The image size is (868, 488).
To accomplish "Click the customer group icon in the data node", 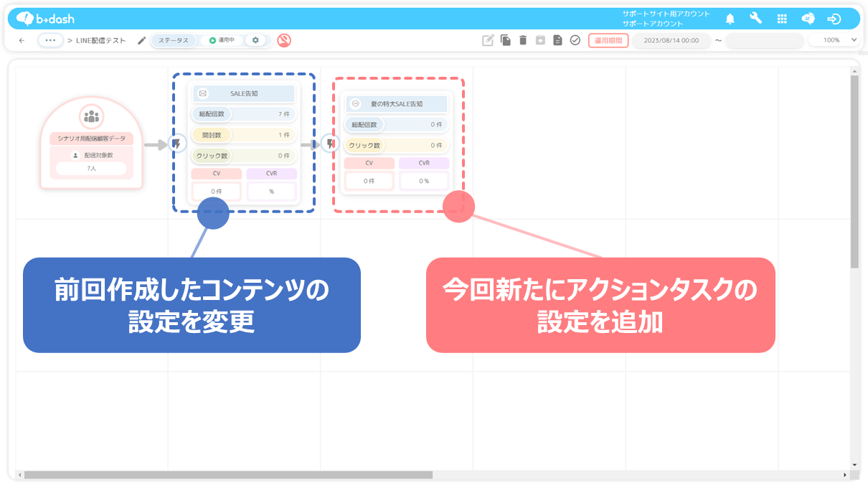I will (x=91, y=116).
